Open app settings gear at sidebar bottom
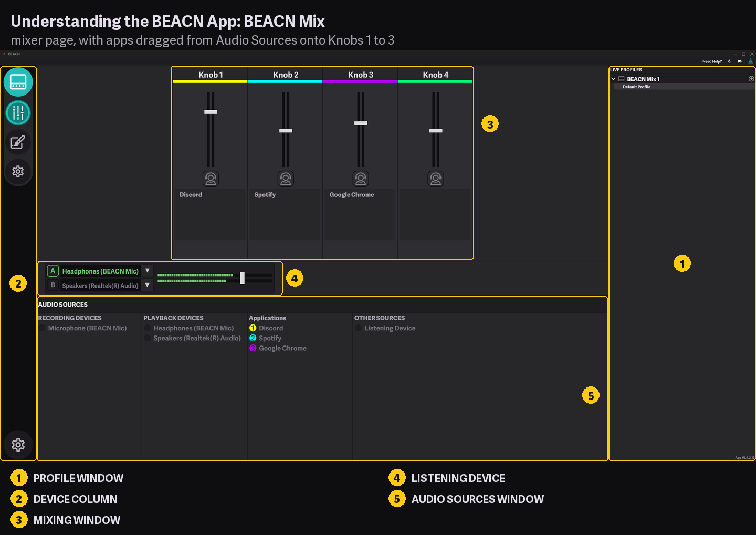Screen dimensions: 756x535 pyautogui.click(x=18, y=445)
